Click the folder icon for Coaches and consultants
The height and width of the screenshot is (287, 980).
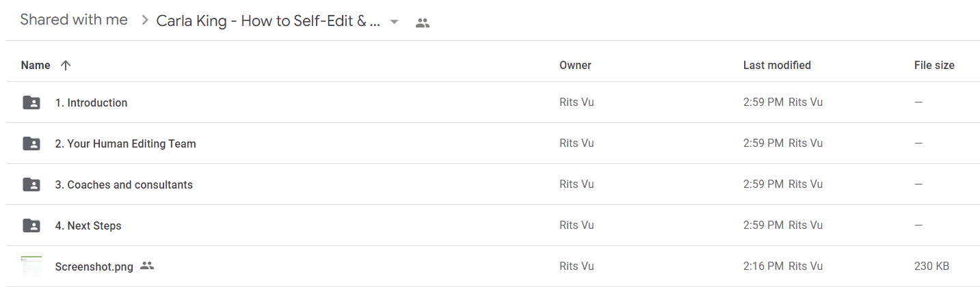click(31, 184)
